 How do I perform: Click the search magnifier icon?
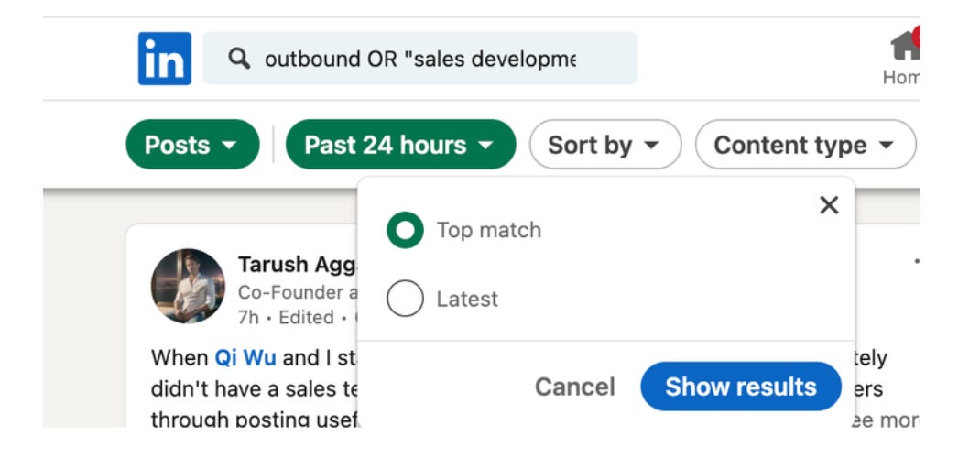[239, 59]
